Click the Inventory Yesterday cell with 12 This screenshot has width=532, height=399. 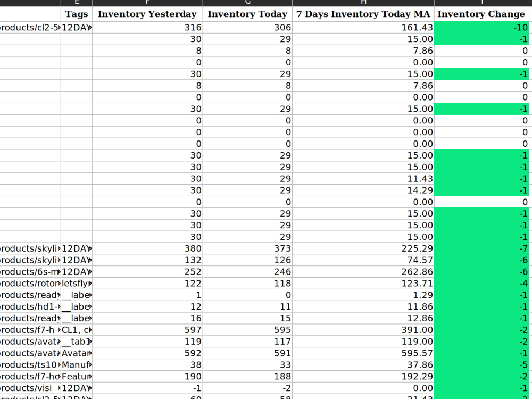pos(147,307)
